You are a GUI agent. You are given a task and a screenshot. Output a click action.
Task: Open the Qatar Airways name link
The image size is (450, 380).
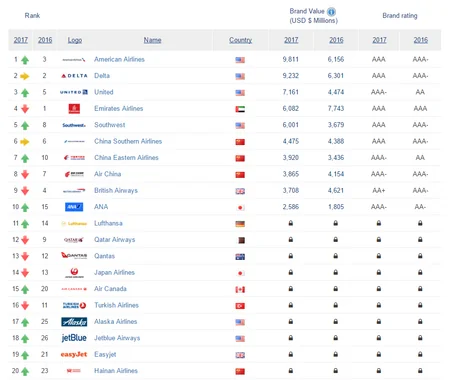click(115, 239)
